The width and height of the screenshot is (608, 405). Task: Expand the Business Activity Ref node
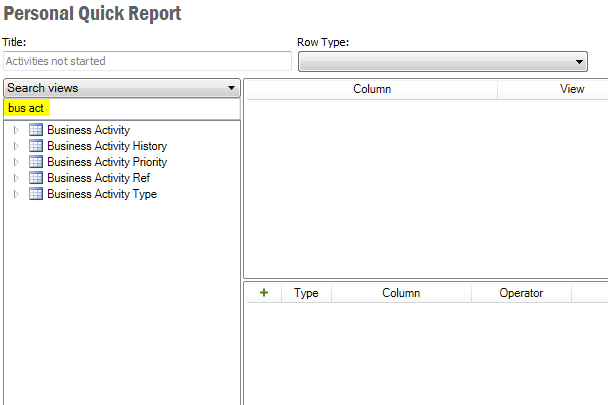pyautogui.click(x=16, y=178)
